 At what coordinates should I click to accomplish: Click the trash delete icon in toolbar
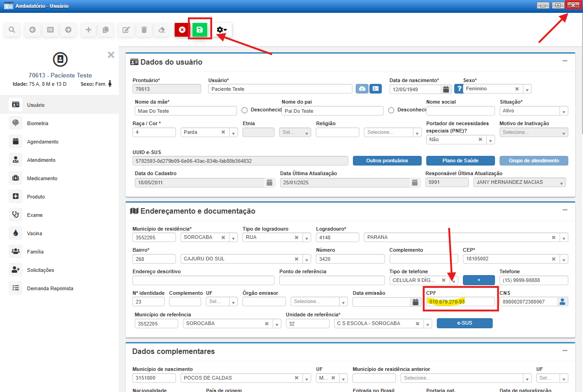click(x=144, y=30)
